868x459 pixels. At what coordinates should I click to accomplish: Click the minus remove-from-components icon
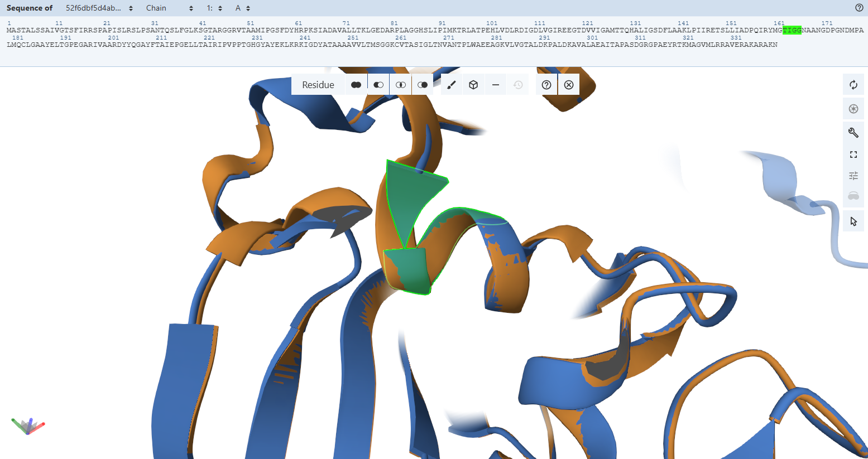pos(496,85)
